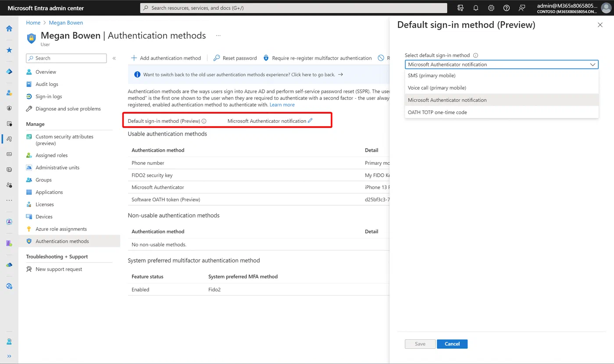This screenshot has height=364, width=614.
Task: Open the Learn more link
Action: tap(282, 105)
